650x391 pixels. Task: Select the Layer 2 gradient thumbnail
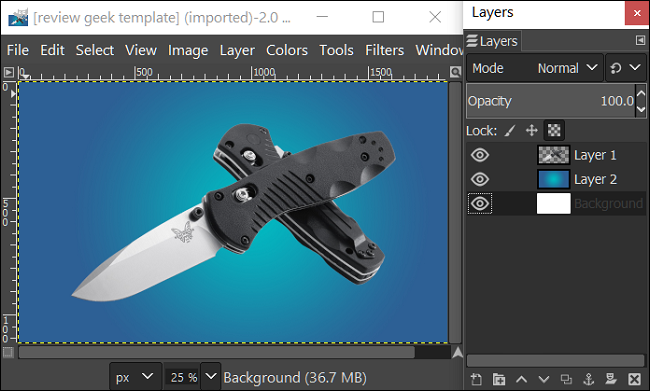coord(553,179)
